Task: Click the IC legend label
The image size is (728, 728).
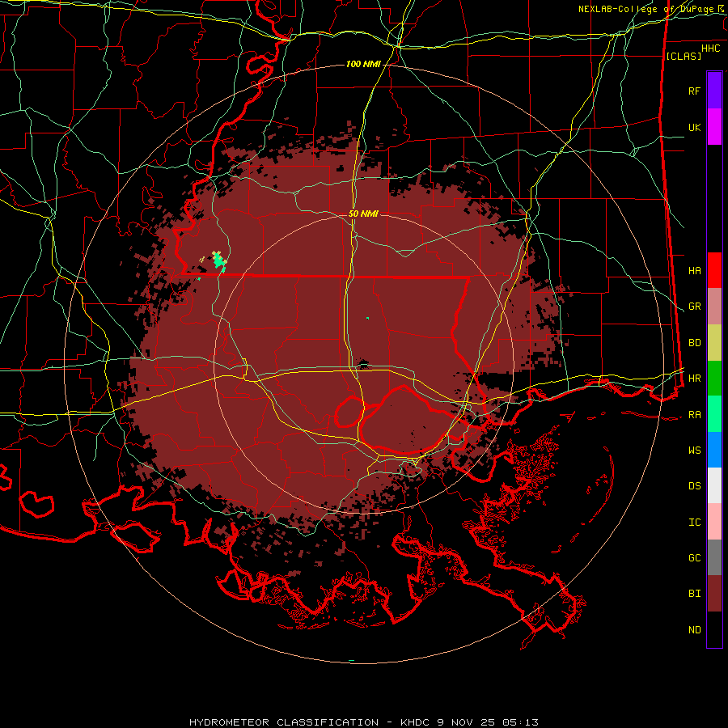Action: click(694, 523)
